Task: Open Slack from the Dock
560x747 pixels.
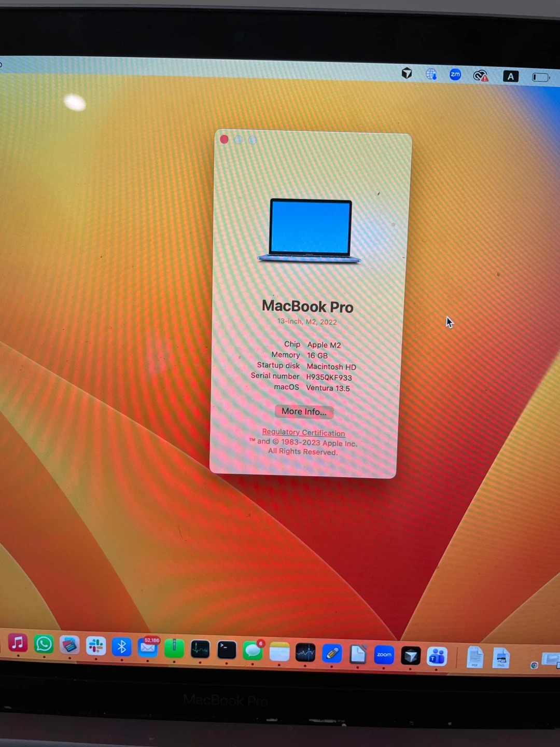Action: coord(96,646)
